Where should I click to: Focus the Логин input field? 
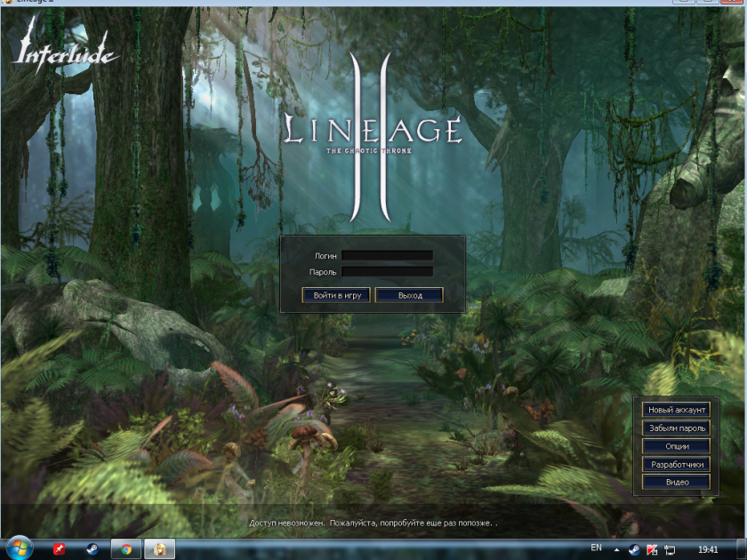387,255
